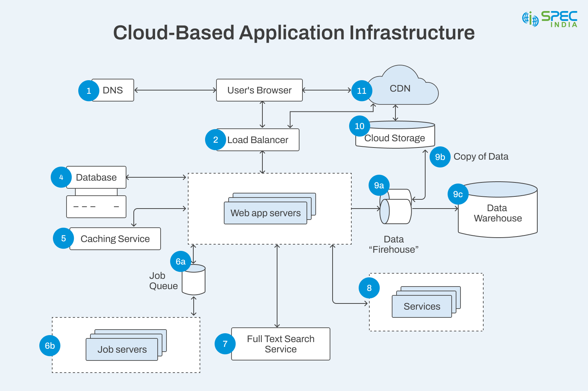This screenshot has width=588, height=391.
Task: Click the database rack box with dashes
Action: point(96,207)
